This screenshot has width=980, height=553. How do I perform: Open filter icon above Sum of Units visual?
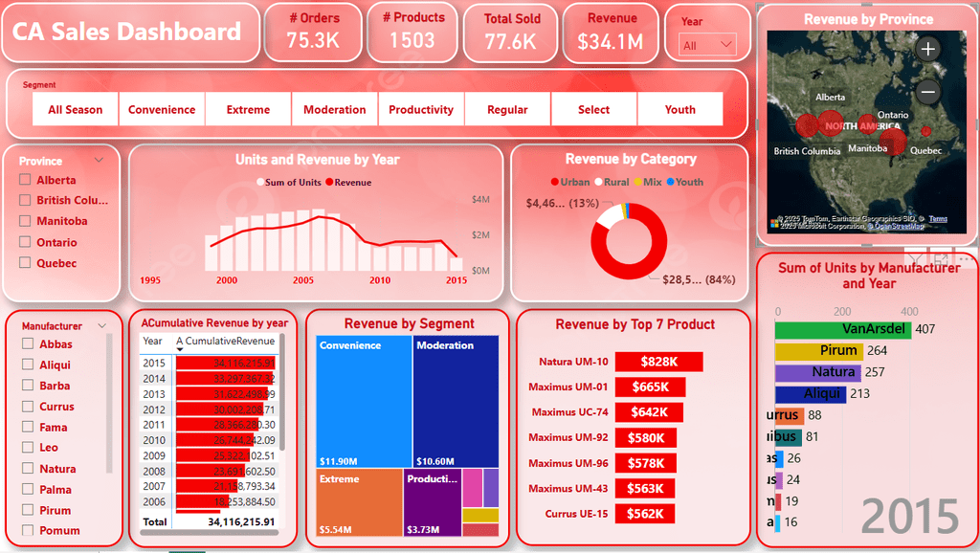915,258
